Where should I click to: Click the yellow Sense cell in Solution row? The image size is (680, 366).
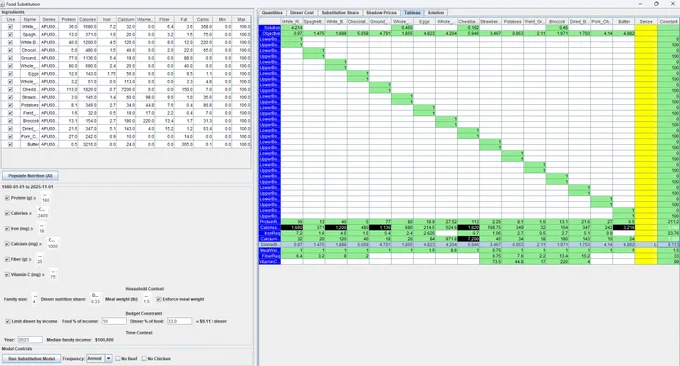(646, 27)
